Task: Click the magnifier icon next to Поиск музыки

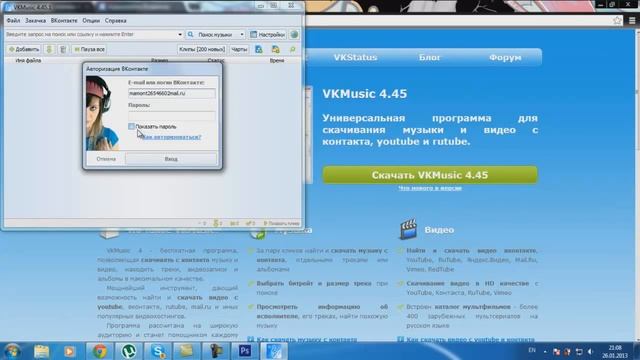Action: (191, 35)
